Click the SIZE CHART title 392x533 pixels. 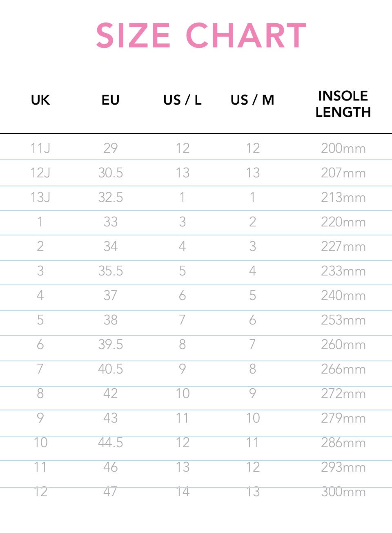click(x=201, y=36)
